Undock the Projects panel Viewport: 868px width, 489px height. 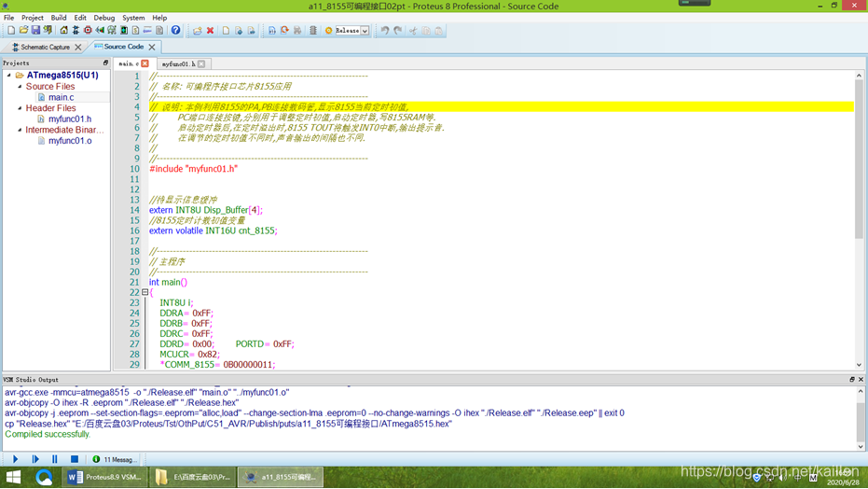click(x=105, y=63)
